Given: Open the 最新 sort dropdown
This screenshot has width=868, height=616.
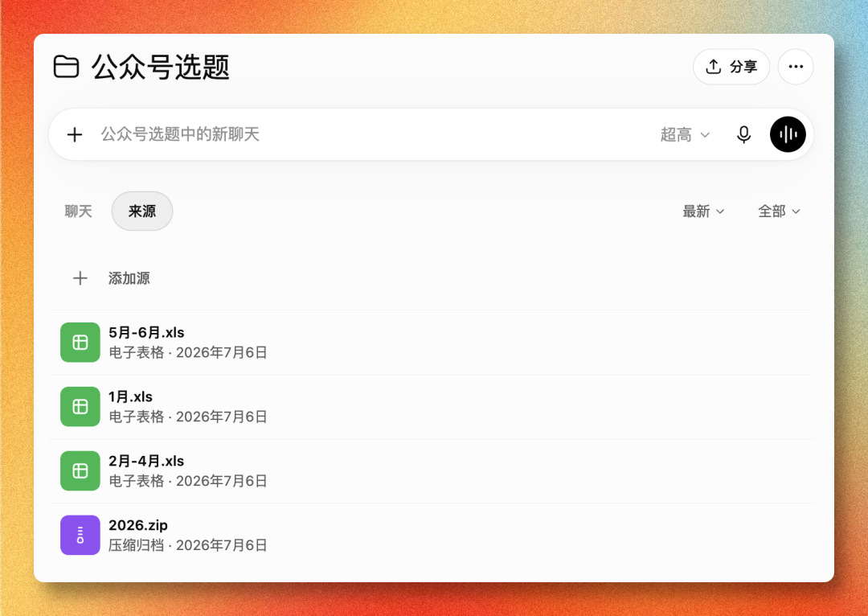Looking at the screenshot, I should (703, 211).
